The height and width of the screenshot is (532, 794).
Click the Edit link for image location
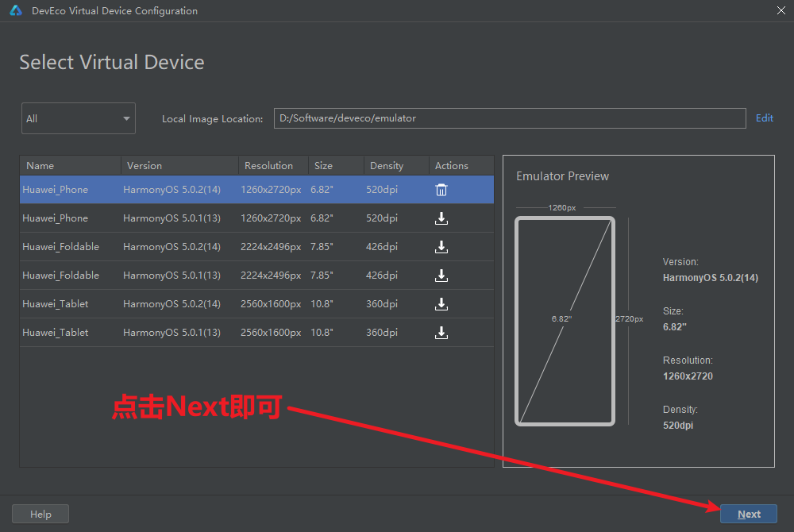(764, 118)
